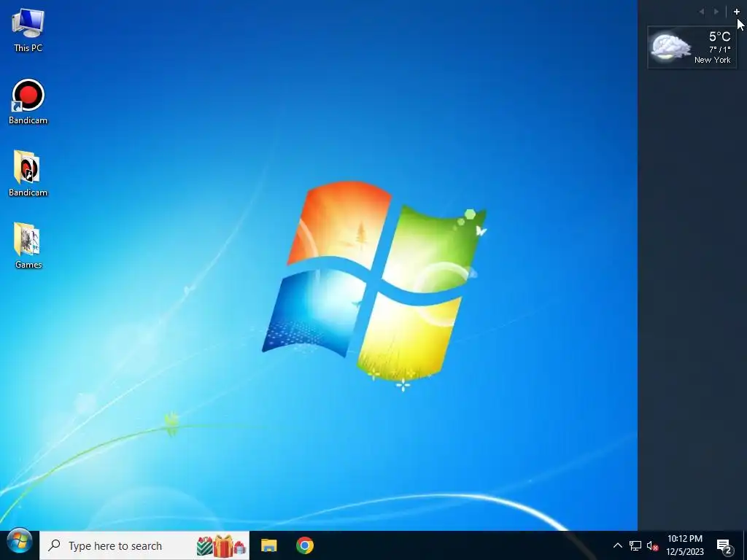Open the clock showing 10:12 PM
The height and width of the screenshot is (560, 747).
point(684,545)
